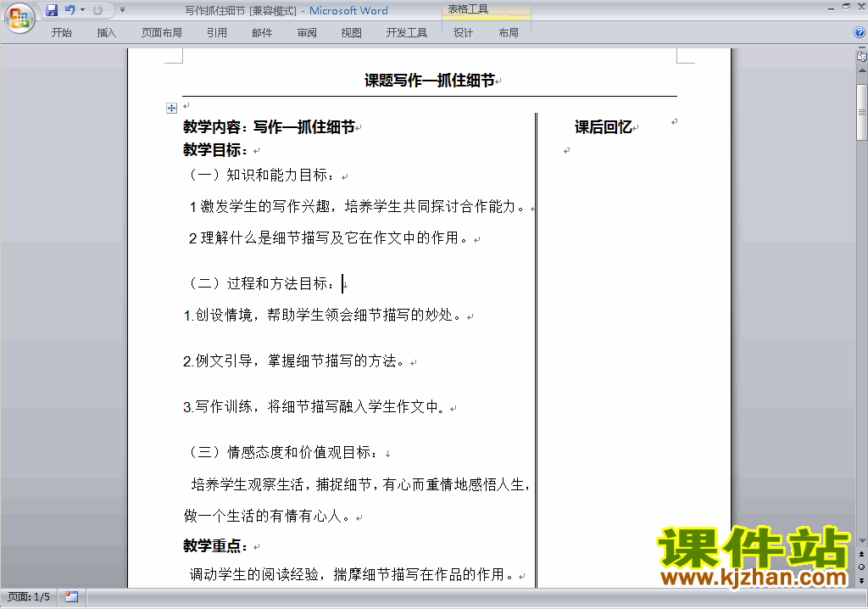This screenshot has width=868, height=609.
Task: Open the undo history dropdown arrow
Action: coord(82,10)
